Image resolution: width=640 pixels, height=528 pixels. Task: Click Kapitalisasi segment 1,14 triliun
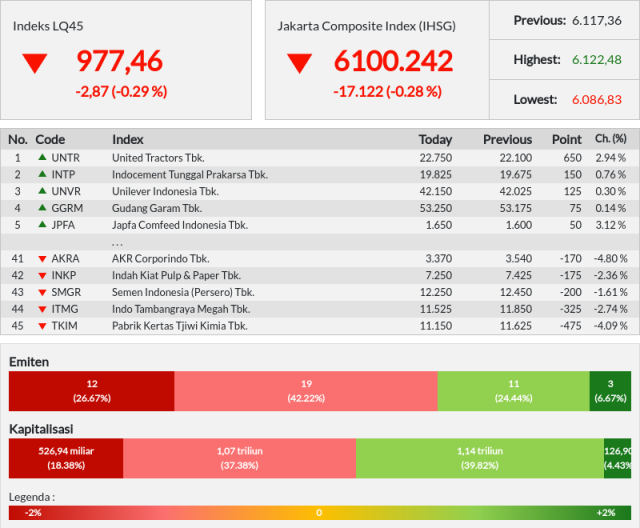[x=480, y=458]
